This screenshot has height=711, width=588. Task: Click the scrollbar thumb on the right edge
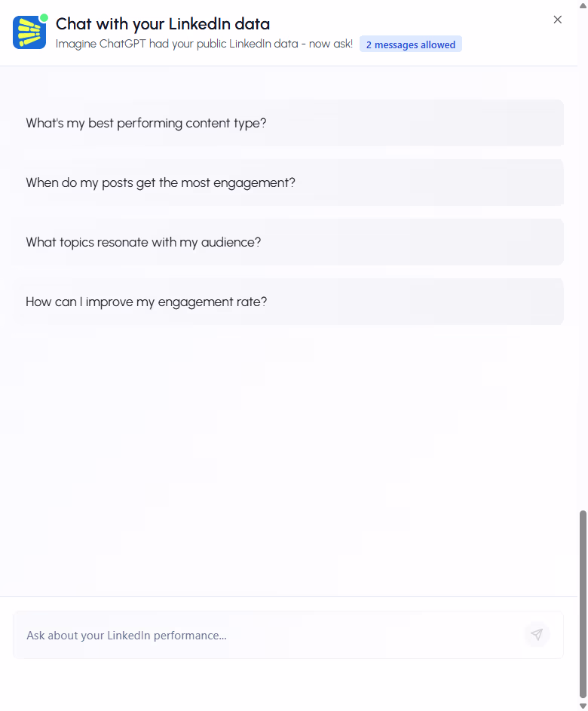point(582,603)
